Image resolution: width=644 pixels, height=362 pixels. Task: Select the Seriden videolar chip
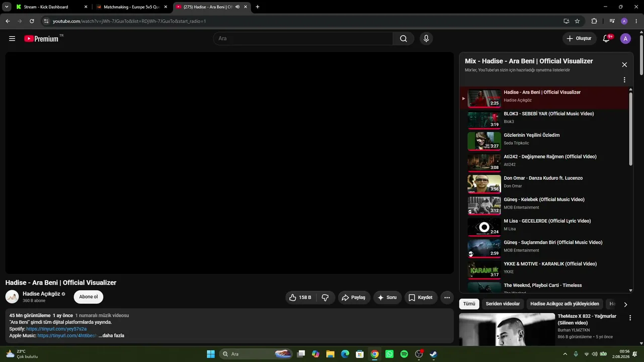[x=503, y=304]
